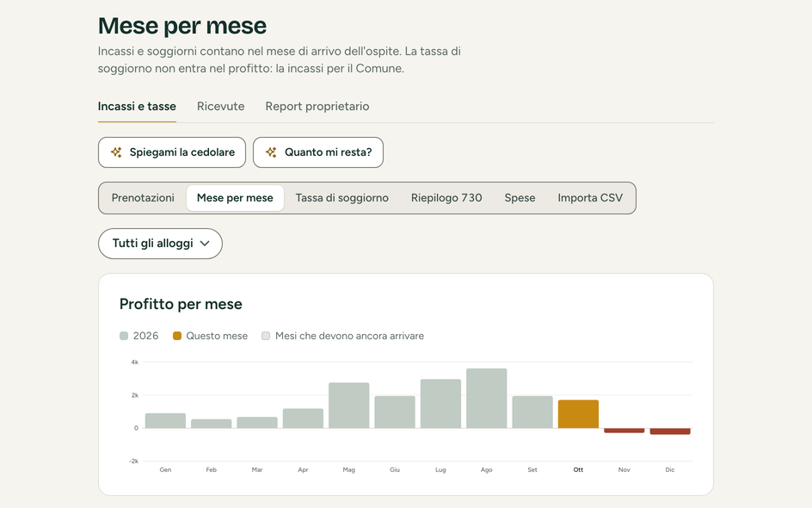This screenshot has height=508, width=812.
Task: Click the 2026 legend swatch
Action: [124, 336]
